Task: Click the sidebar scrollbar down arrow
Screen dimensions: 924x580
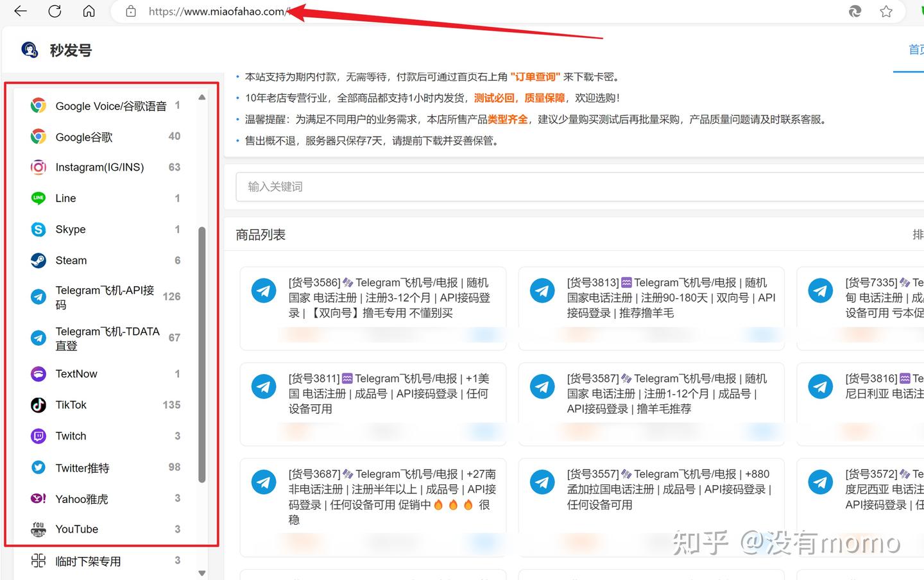Action: click(201, 573)
